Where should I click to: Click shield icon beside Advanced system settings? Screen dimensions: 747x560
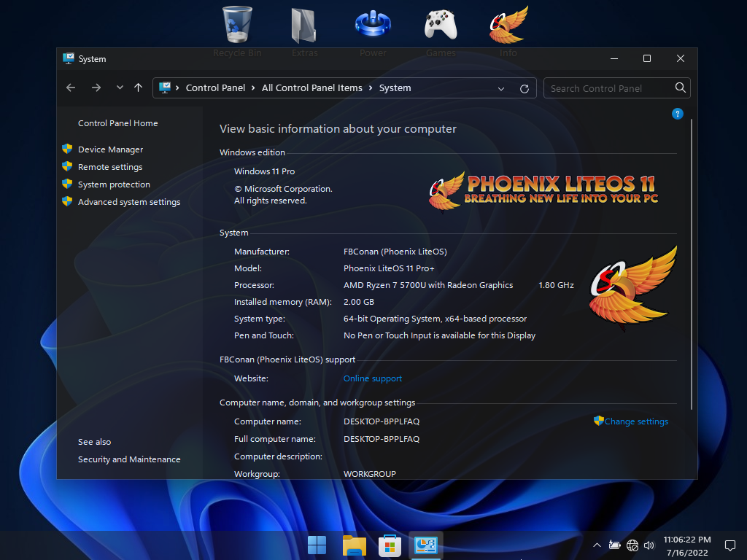point(67,201)
